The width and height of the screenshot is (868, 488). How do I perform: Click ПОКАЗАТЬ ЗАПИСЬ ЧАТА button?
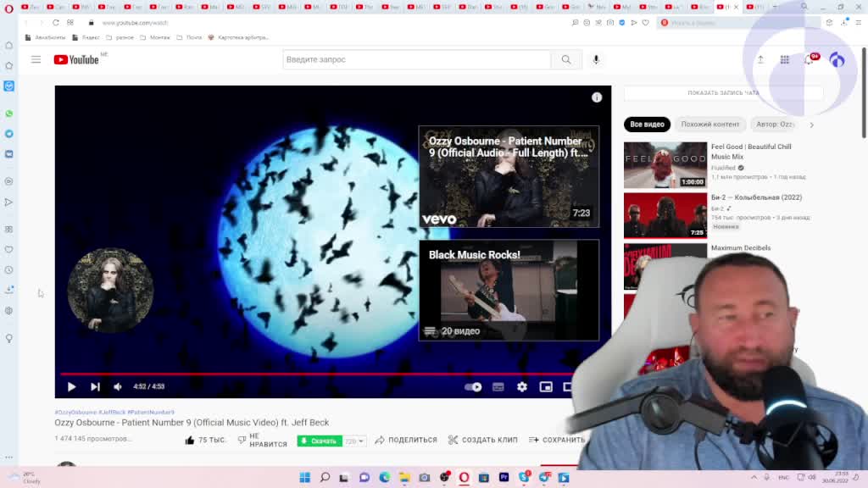point(723,93)
